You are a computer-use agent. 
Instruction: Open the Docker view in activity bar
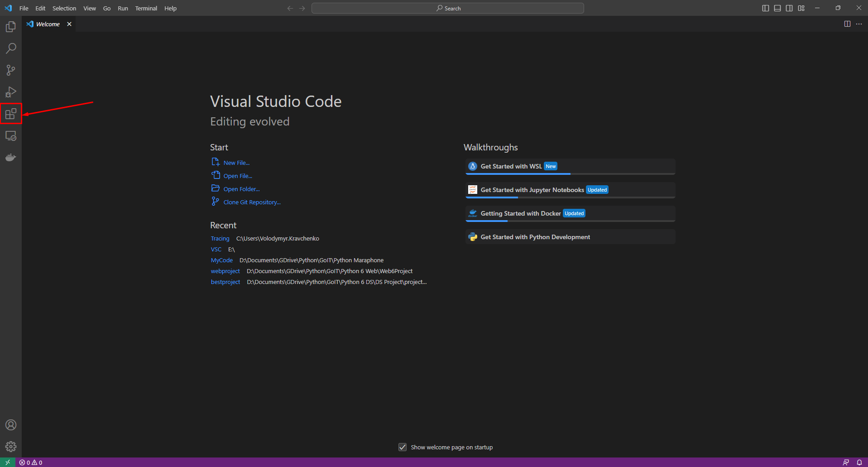tap(11, 158)
